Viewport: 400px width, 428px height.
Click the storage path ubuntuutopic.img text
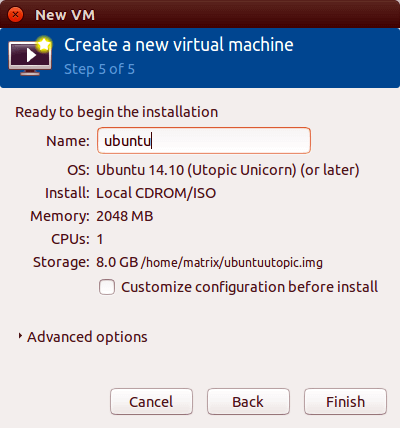(232, 262)
